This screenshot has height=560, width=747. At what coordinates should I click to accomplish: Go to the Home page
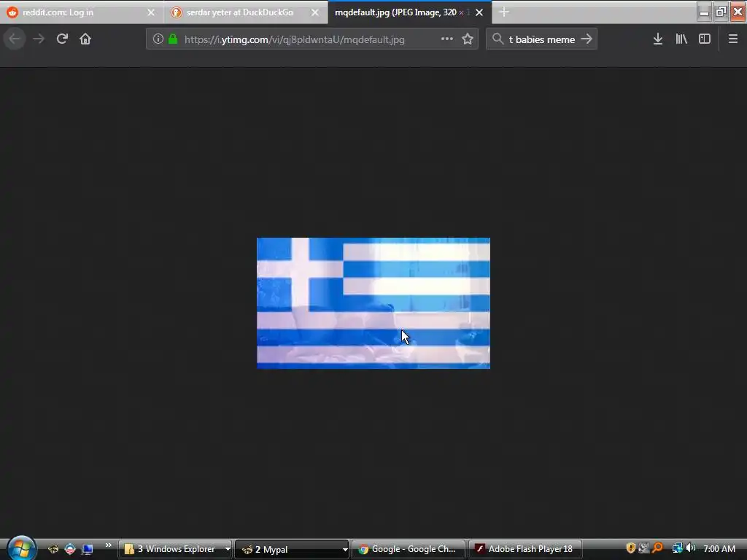pos(85,39)
